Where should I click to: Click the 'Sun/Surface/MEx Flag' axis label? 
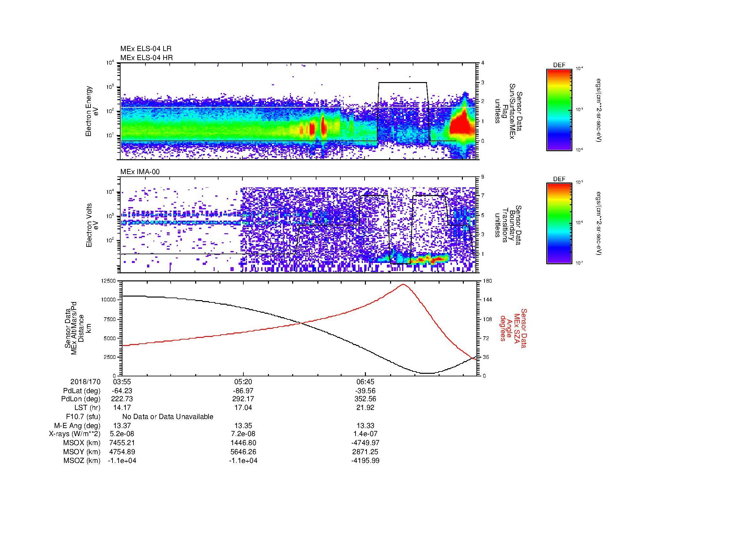509,111
